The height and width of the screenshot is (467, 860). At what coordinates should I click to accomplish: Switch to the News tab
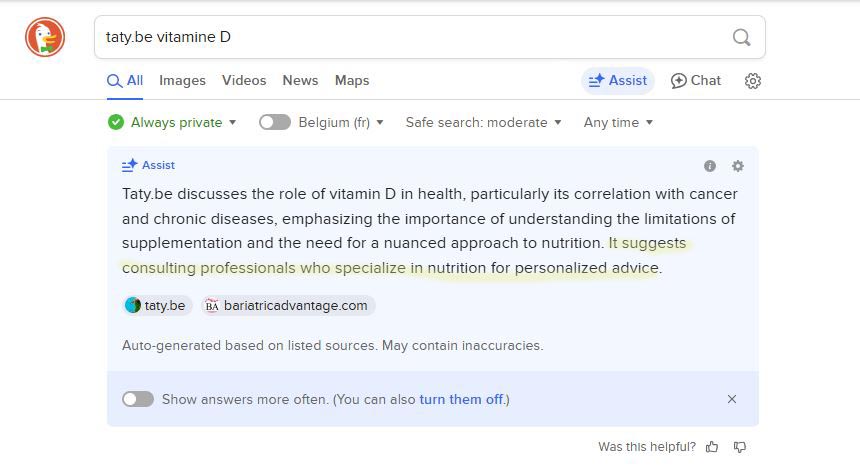point(300,80)
